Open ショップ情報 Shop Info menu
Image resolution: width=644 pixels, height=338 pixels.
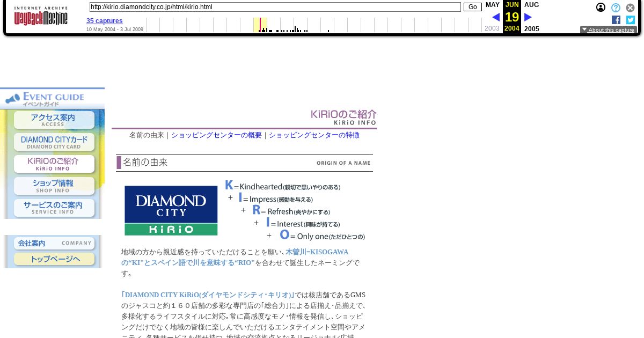point(54,186)
